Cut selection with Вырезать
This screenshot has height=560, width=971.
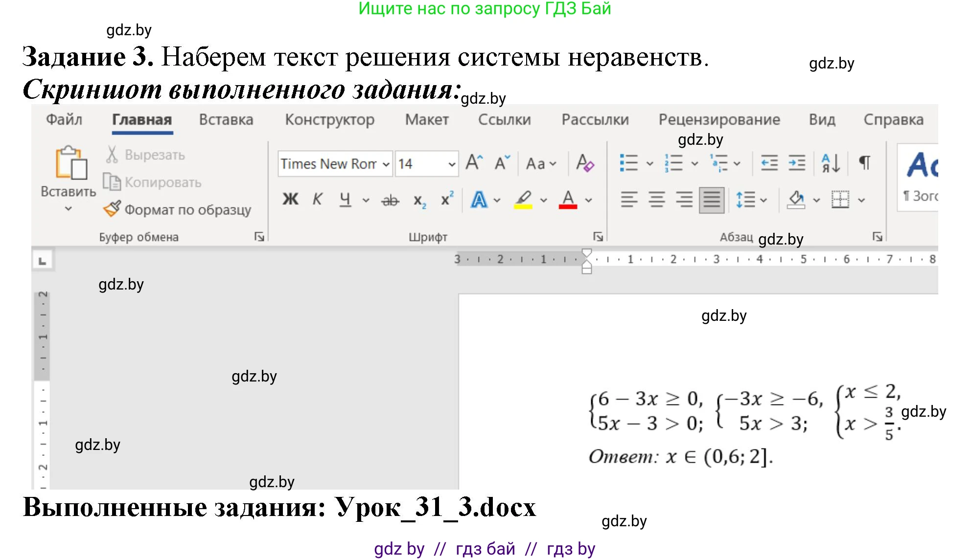145,155
